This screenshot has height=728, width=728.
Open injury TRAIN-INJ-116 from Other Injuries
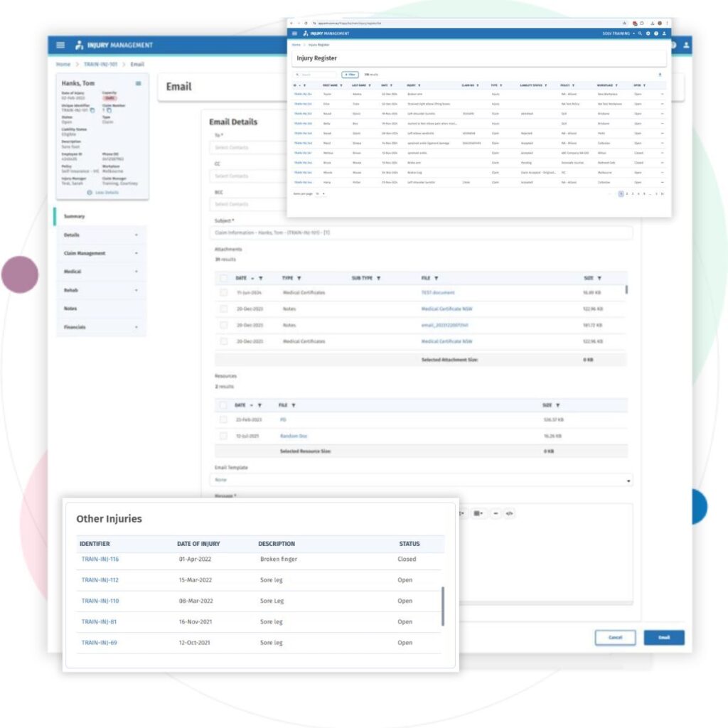[x=99, y=560]
